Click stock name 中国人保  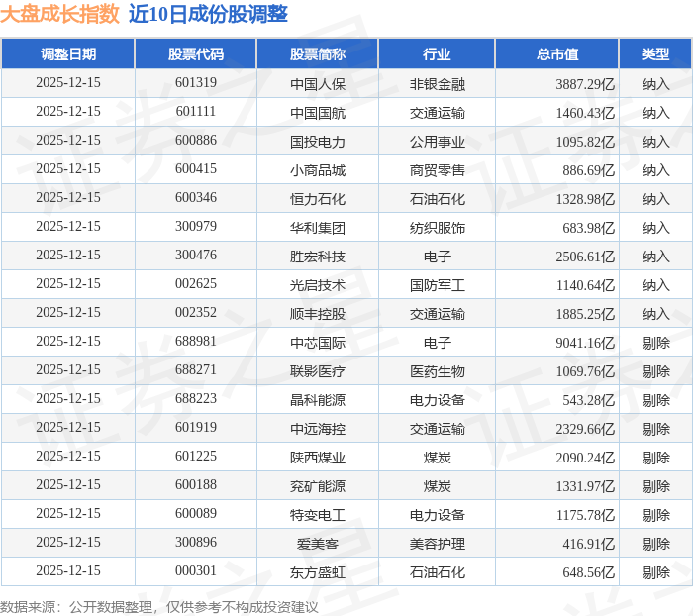click(318, 84)
